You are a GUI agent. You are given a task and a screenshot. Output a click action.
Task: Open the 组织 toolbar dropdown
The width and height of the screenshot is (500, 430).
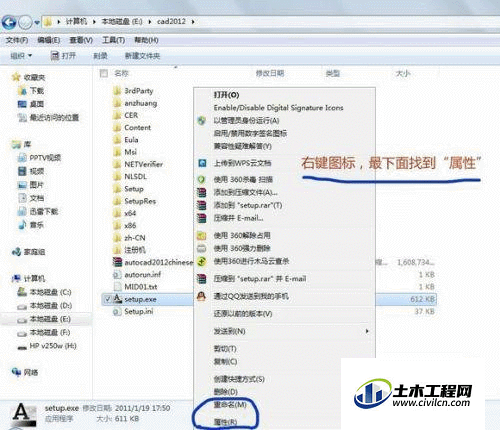tap(21, 56)
